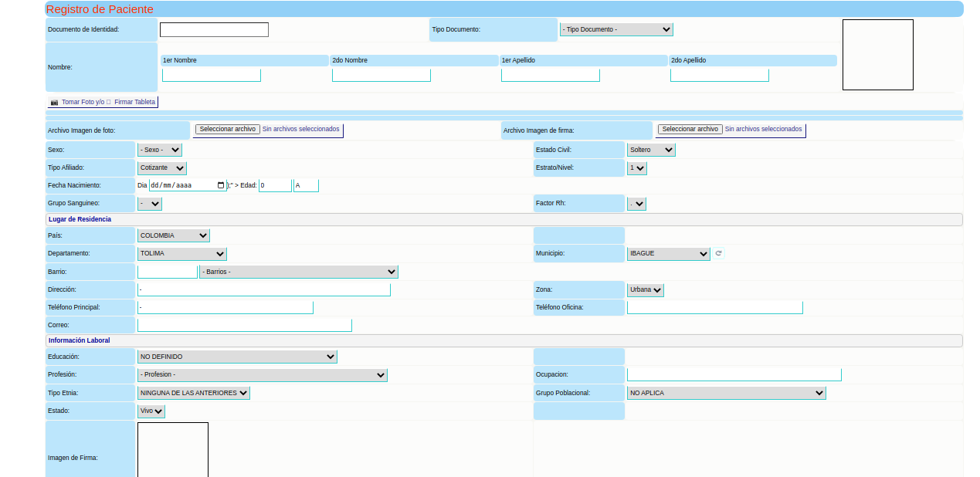980x477 pixels.
Task: Expand the Zona dropdown showing Urbana
Action: pos(645,290)
